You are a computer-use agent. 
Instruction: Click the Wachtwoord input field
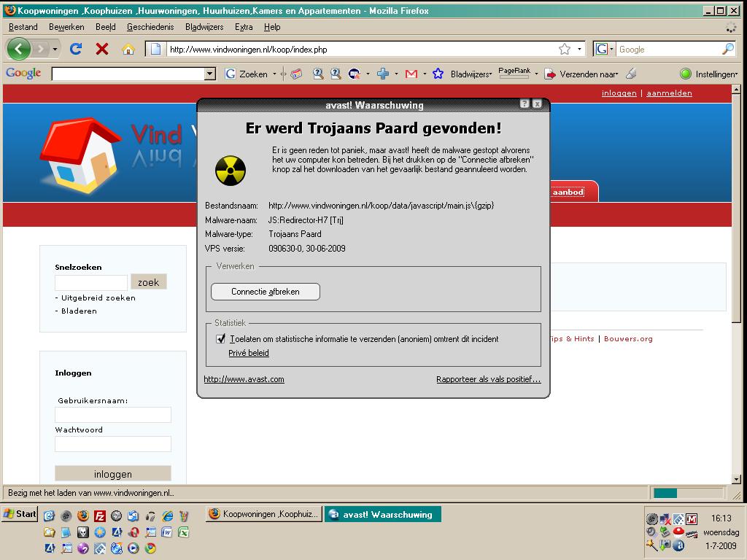coord(113,444)
